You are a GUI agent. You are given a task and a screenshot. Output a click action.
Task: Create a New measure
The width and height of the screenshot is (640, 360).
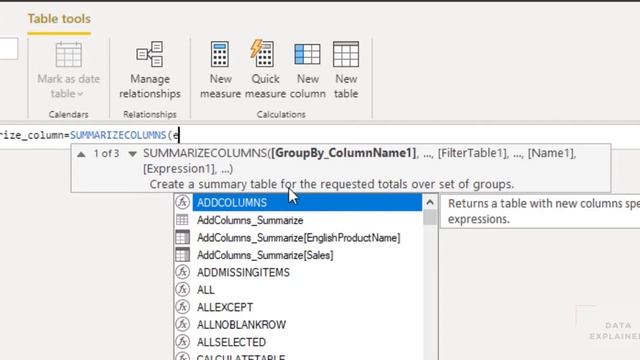pyautogui.click(x=220, y=70)
